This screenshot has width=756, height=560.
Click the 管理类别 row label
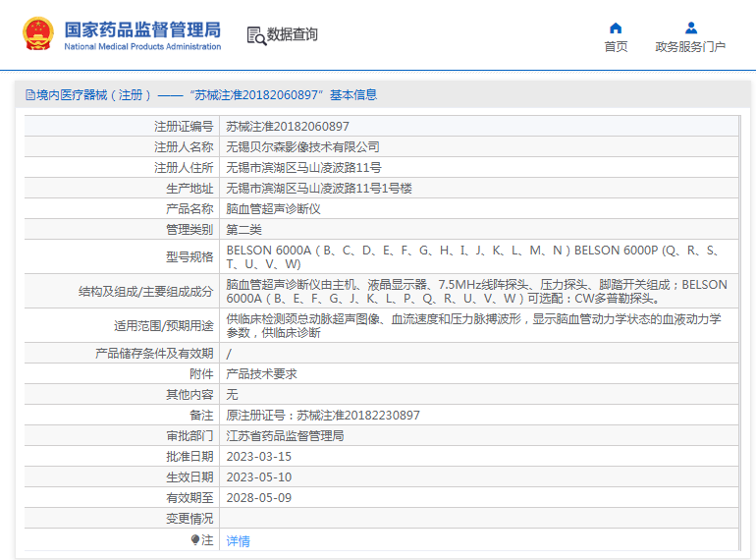click(189, 230)
